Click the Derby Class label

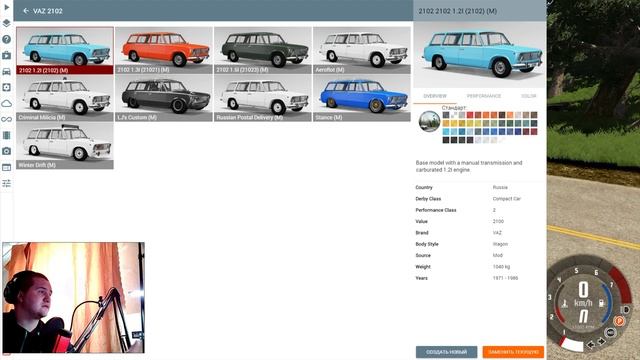[x=428, y=199]
